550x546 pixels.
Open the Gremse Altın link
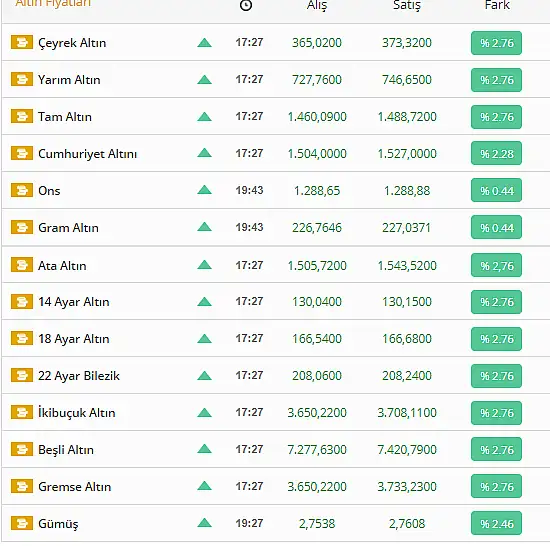click(75, 487)
